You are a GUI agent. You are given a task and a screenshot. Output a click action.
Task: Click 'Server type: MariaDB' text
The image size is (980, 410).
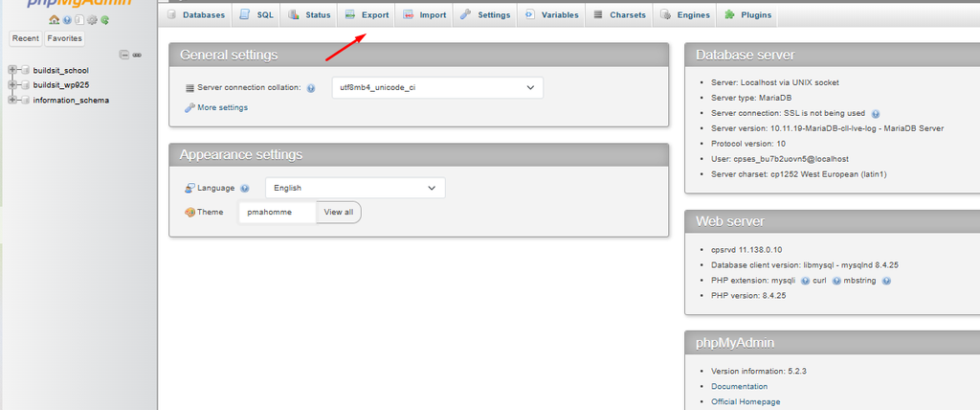[752, 98]
